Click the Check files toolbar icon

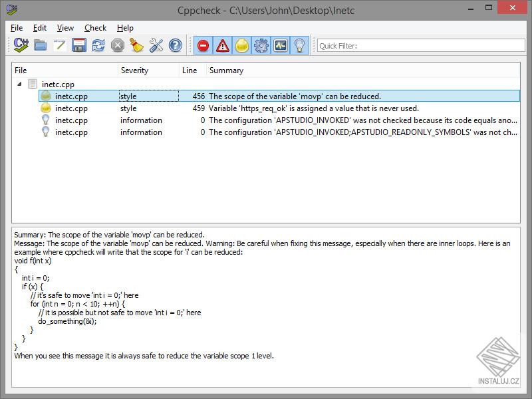click(21, 45)
